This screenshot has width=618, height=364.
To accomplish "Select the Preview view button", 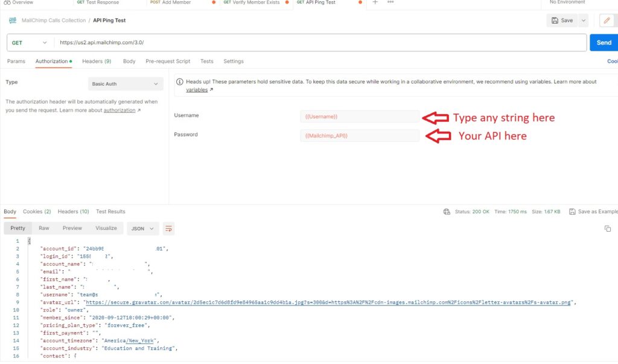I will 72,228.
